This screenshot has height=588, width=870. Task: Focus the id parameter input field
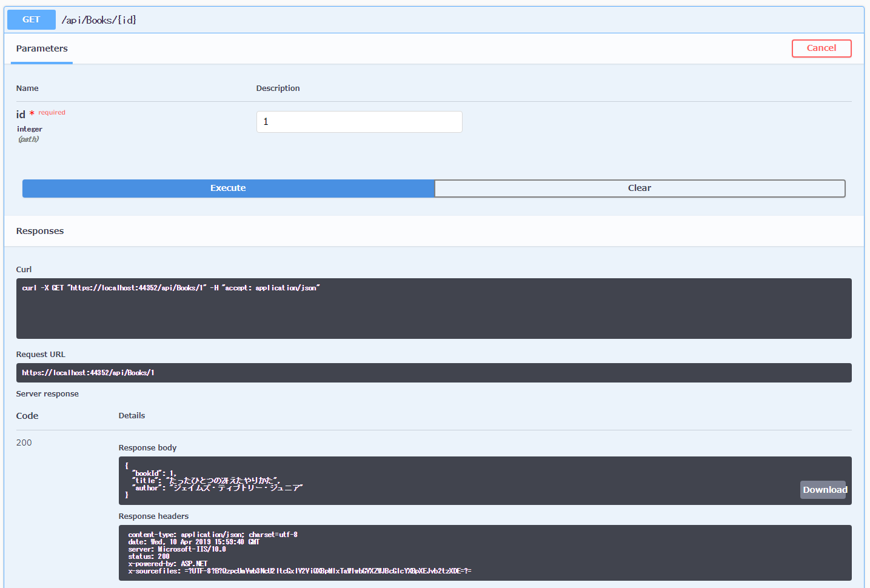(360, 122)
